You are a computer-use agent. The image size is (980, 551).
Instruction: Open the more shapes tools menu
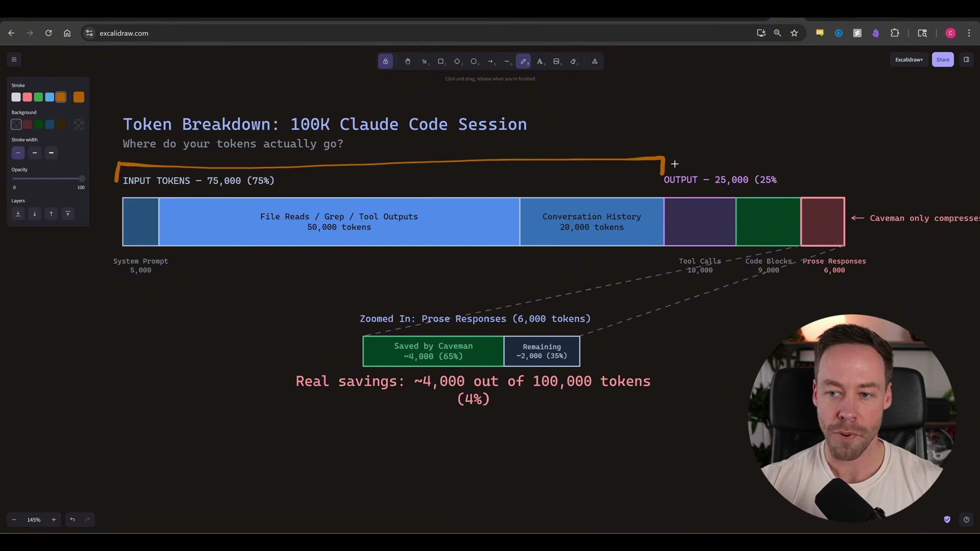coord(595,61)
